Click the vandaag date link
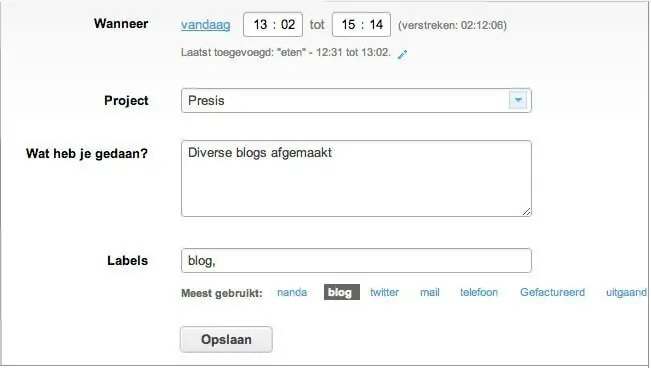The width and height of the screenshot is (651, 368). 206,25
